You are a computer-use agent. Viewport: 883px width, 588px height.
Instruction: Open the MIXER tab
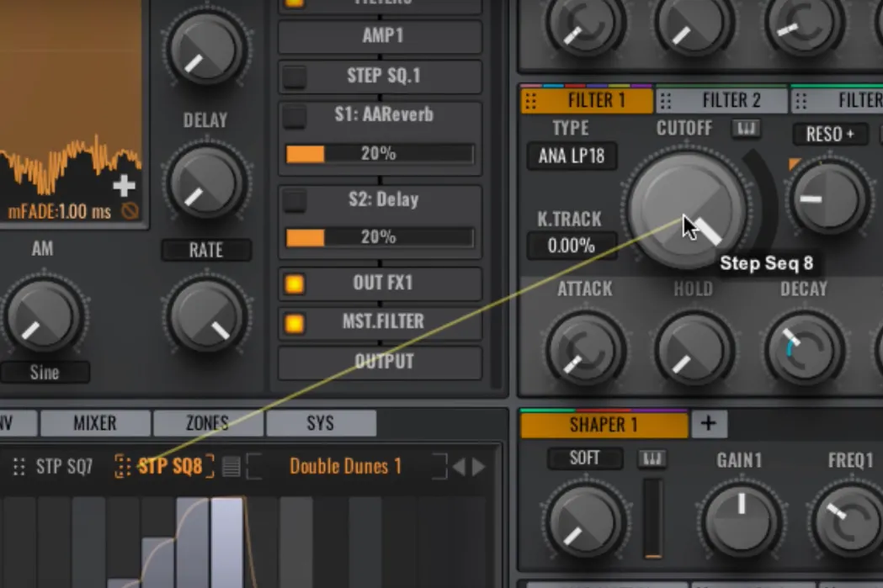[94, 423]
